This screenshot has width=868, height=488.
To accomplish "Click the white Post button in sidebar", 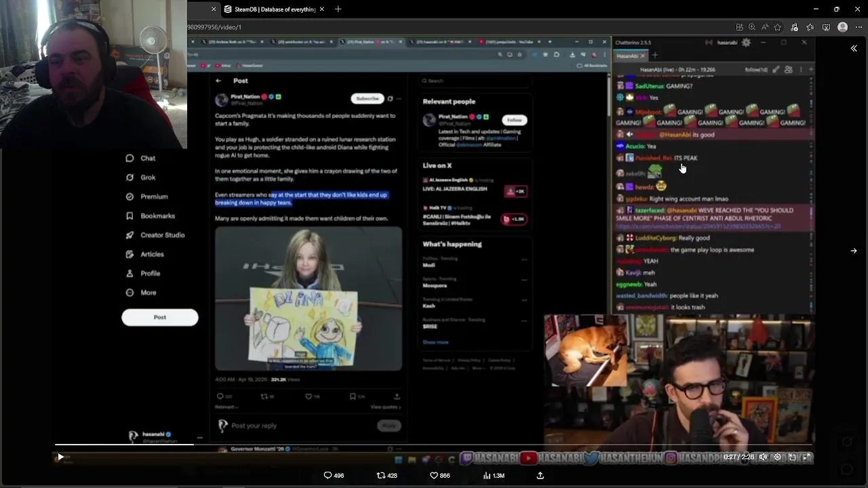I will pyautogui.click(x=160, y=317).
